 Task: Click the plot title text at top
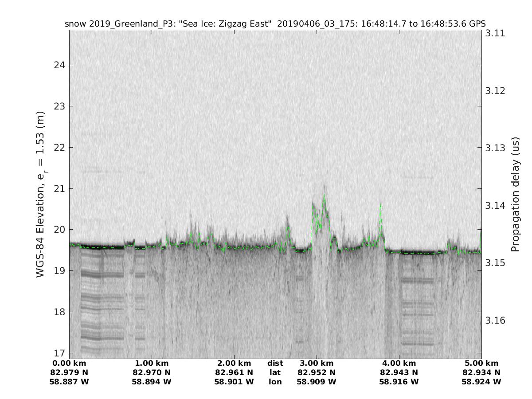pyautogui.click(x=275, y=23)
